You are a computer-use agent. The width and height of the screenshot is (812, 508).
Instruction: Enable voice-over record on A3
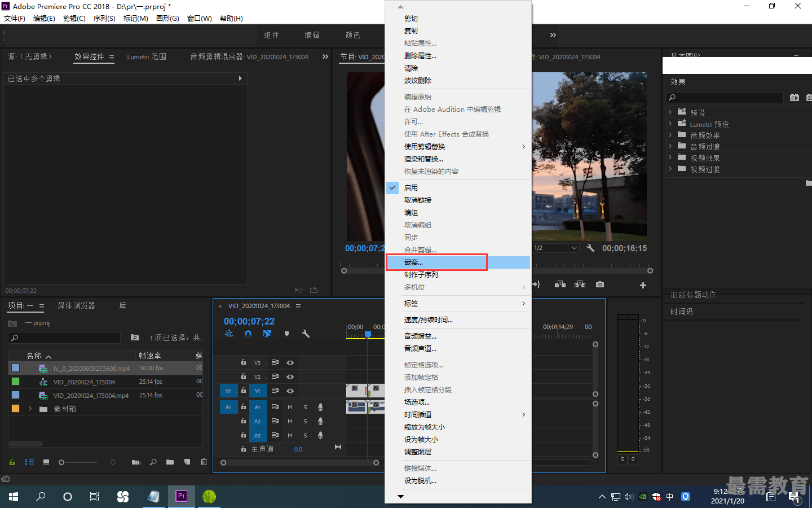[320, 435]
